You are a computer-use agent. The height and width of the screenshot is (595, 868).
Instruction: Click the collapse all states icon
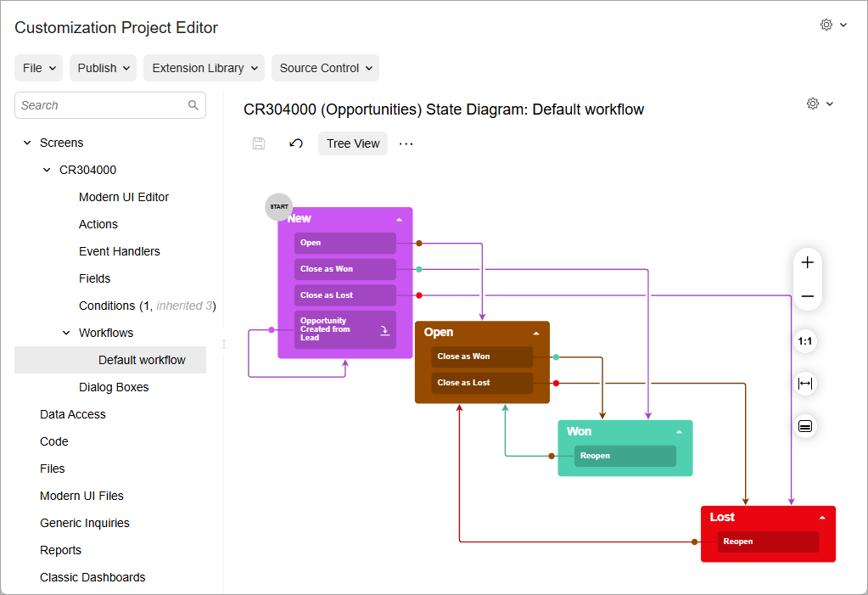coord(805,426)
